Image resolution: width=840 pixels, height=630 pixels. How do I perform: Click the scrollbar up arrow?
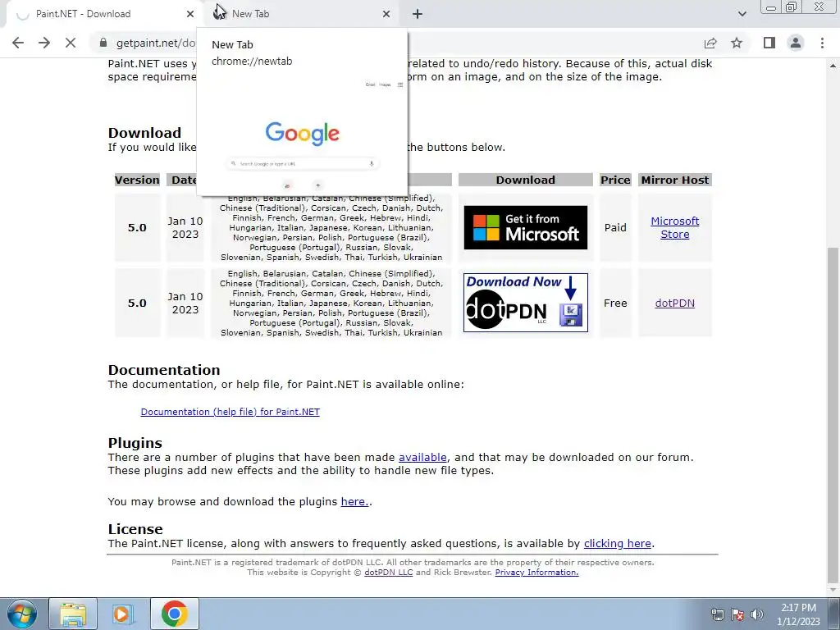tap(833, 66)
